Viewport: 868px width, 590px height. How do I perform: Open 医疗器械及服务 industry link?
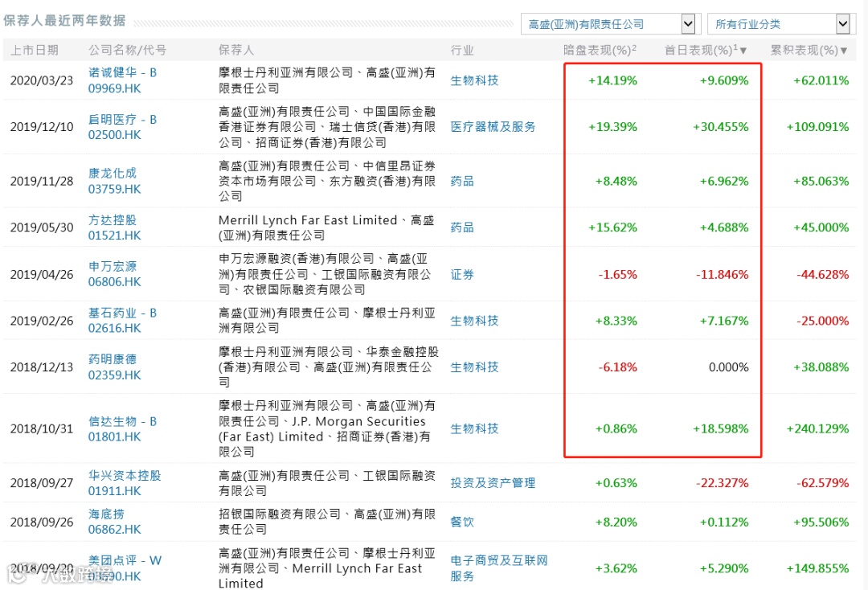pyautogui.click(x=493, y=127)
